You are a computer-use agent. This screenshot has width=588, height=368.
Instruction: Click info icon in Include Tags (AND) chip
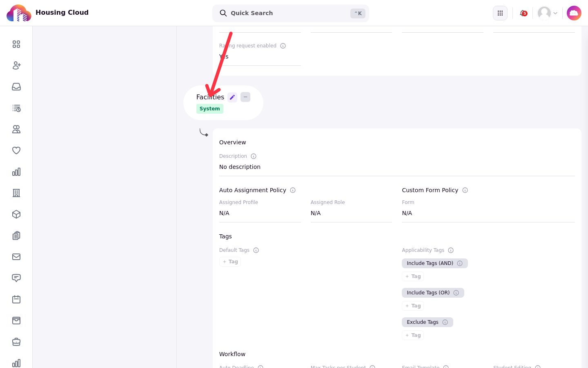tap(460, 263)
